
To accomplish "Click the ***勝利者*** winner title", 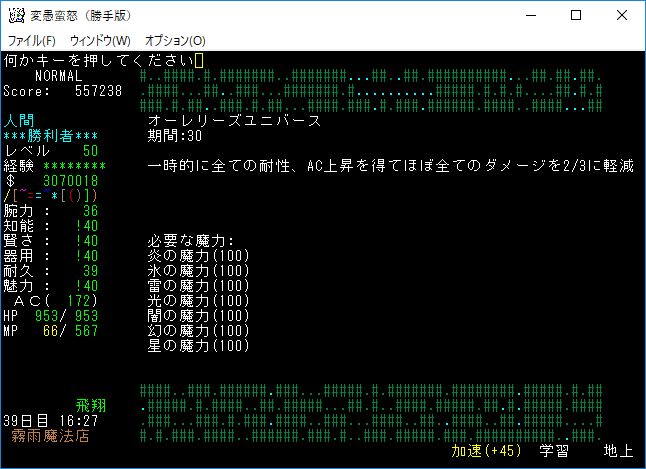I will [51, 136].
